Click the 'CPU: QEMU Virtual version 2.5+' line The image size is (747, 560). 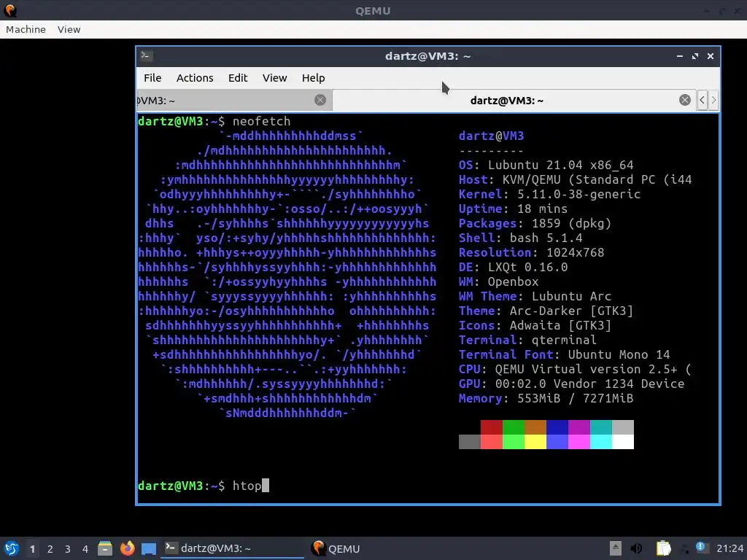(x=575, y=370)
